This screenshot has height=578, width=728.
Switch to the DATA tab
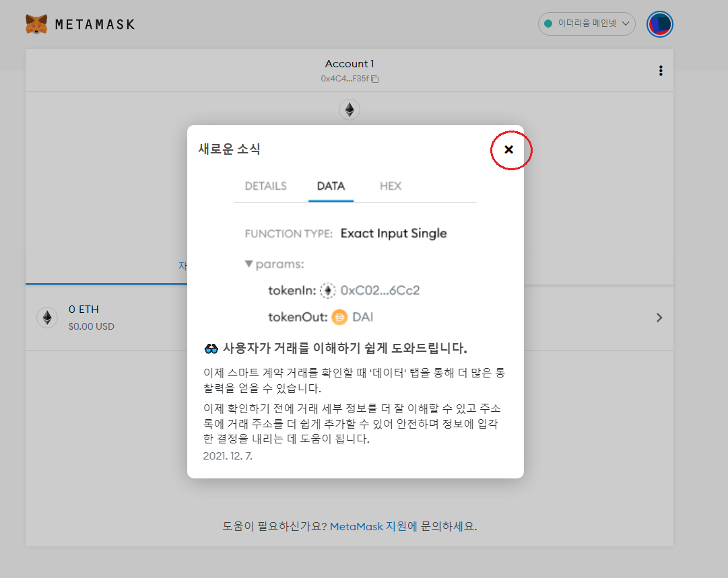click(331, 186)
